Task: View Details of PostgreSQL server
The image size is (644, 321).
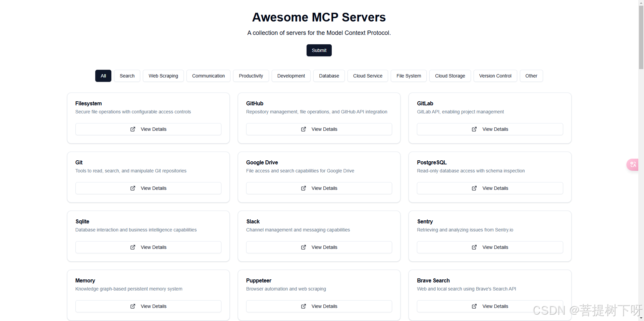Action: pyautogui.click(x=490, y=188)
